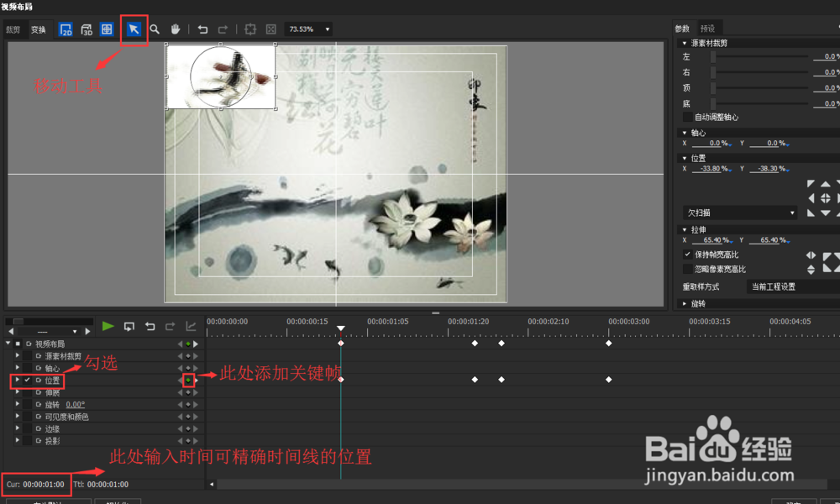Select the 位置 keyframe at 00:00:03:00

(608, 380)
